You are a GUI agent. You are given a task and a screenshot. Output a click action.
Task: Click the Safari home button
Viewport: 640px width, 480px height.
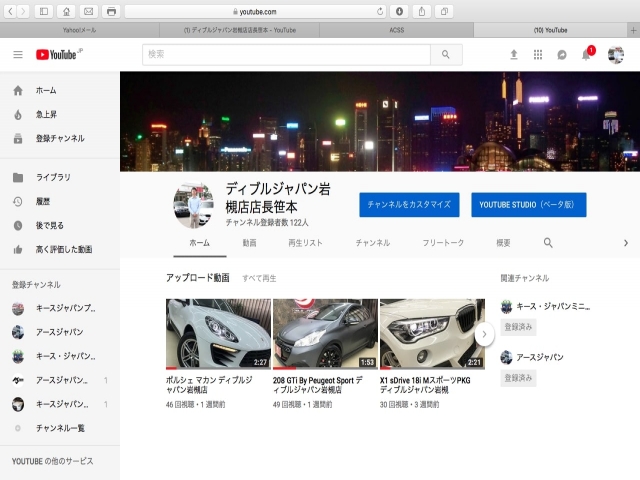click(66, 11)
